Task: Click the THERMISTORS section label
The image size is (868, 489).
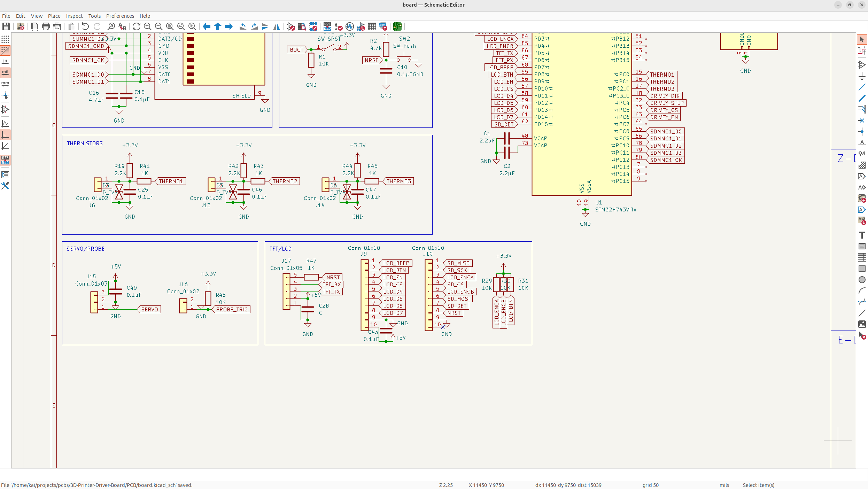Action: pyautogui.click(x=85, y=143)
